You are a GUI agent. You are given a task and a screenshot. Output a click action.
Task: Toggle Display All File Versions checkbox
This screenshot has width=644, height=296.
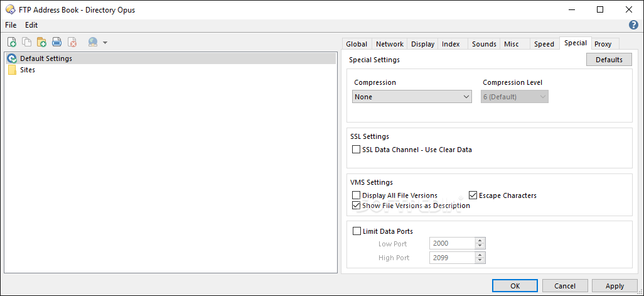[x=357, y=195]
